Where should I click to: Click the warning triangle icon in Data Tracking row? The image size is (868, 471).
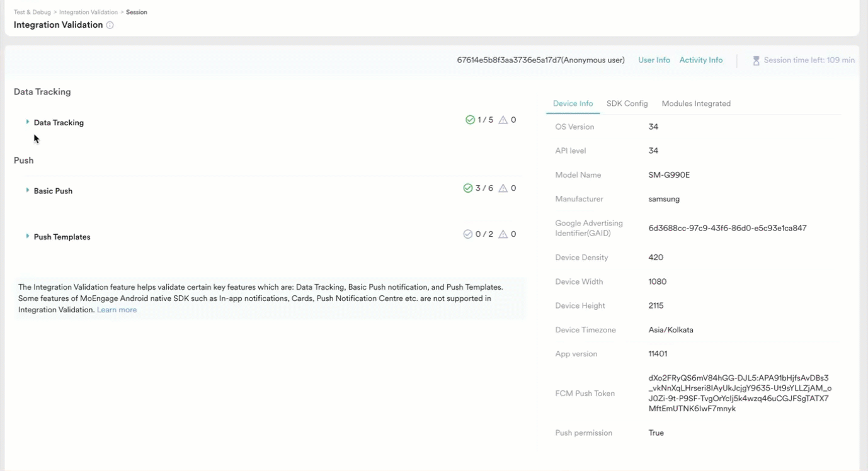pyautogui.click(x=503, y=120)
